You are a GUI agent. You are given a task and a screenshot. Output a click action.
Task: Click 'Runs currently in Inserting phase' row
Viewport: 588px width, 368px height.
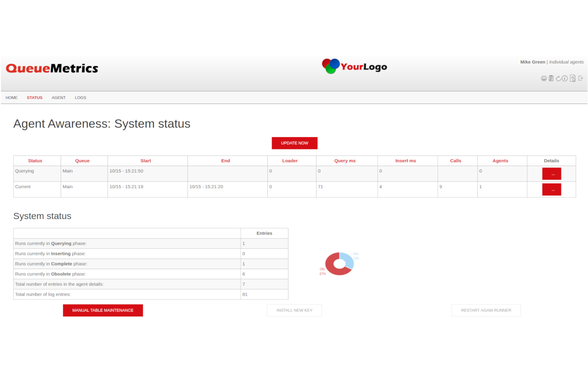pyautogui.click(x=151, y=253)
